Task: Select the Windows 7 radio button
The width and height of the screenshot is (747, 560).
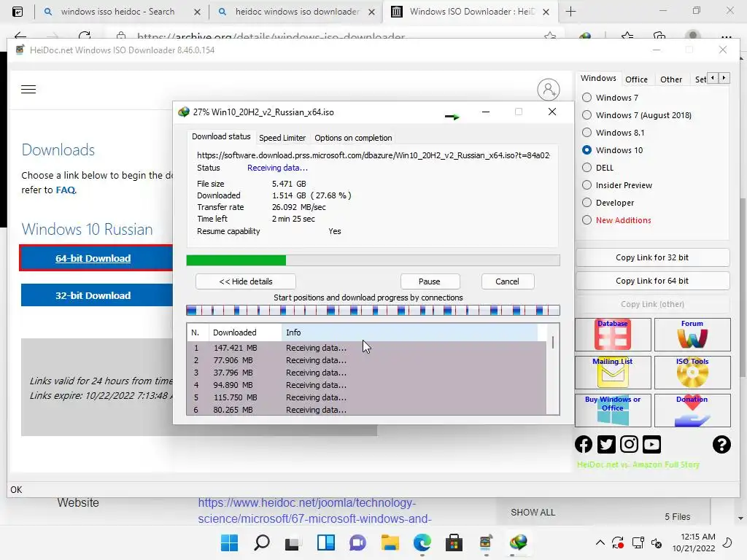Action: (587, 97)
